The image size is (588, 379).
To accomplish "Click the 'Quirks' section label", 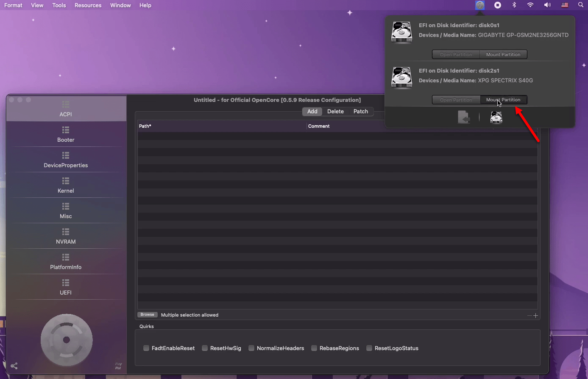I will click(147, 326).
